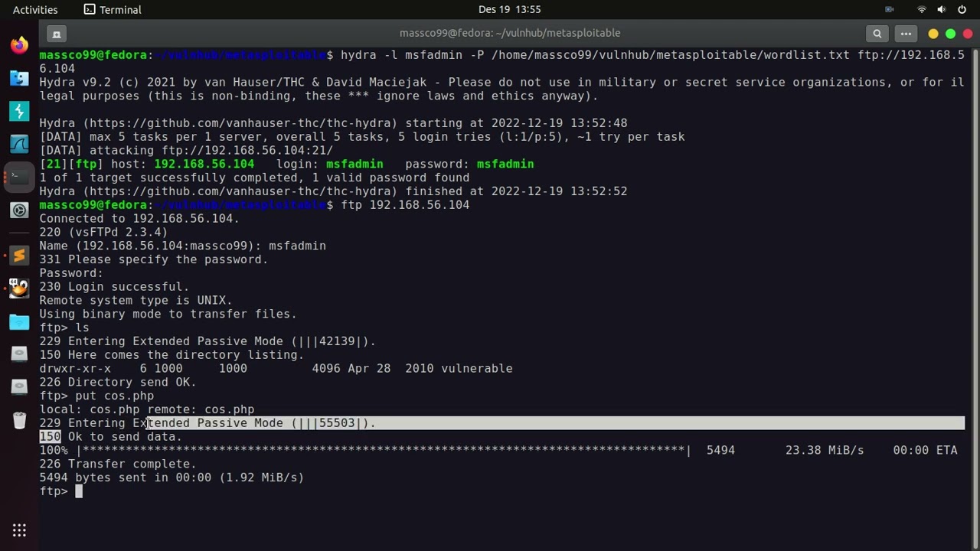
Task: Click the '23.38 MiB/s' transfer speed
Action: tap(825, 450)
